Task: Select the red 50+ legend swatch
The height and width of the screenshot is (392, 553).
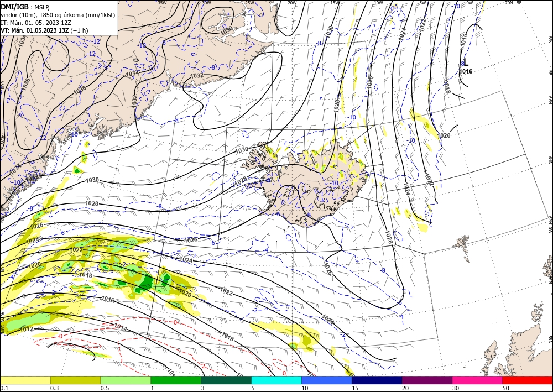Action: click(528, 380)
